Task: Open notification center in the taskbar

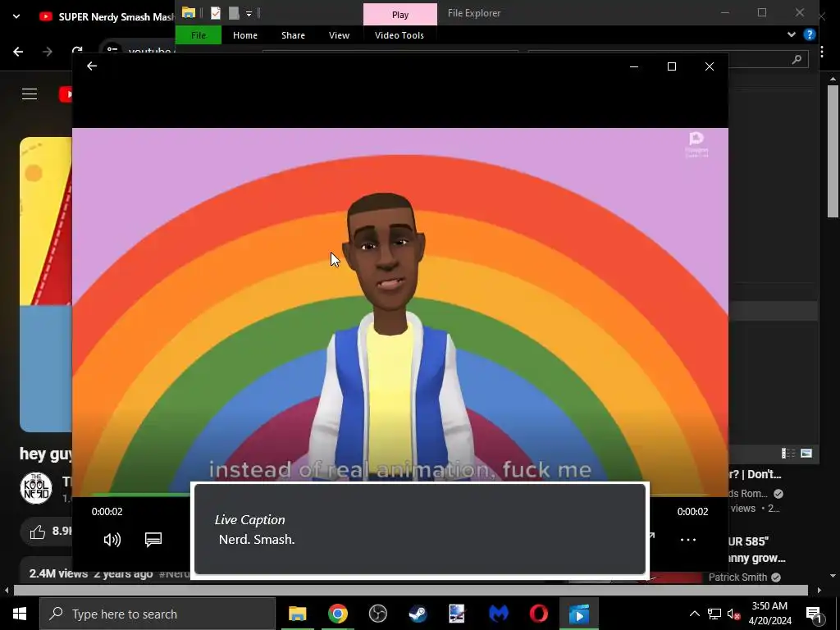Action: [815, 614]
